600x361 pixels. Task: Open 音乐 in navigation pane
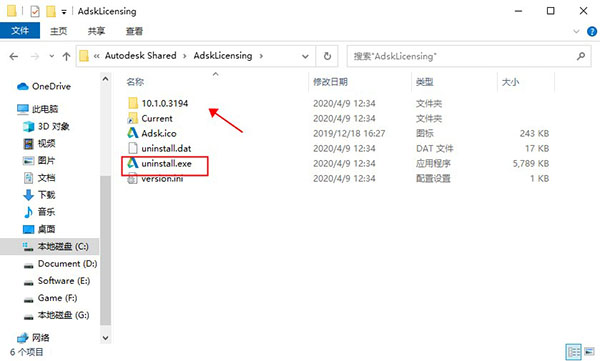tap(46, 212)
